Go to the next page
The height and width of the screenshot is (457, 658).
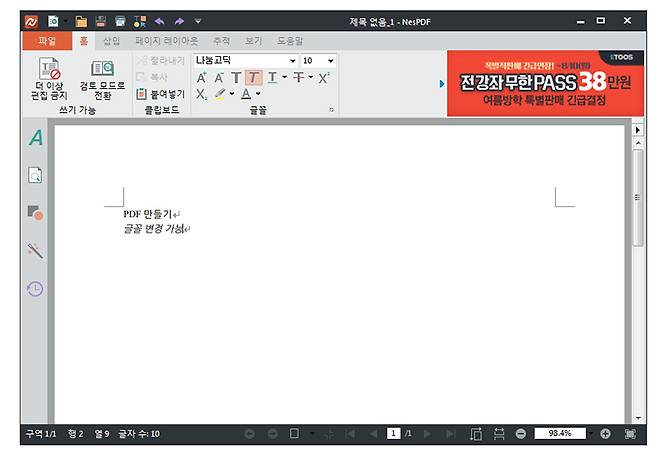point(427,433)
